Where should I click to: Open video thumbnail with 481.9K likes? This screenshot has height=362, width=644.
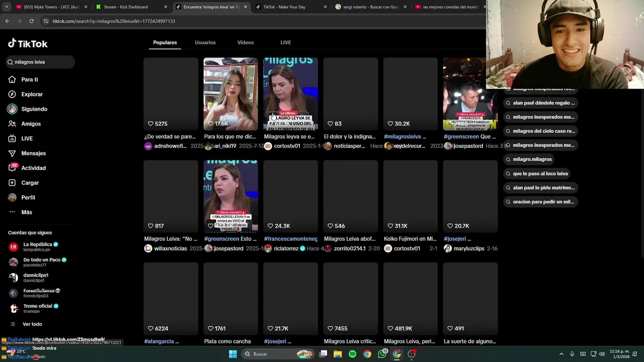click(411, 299)
